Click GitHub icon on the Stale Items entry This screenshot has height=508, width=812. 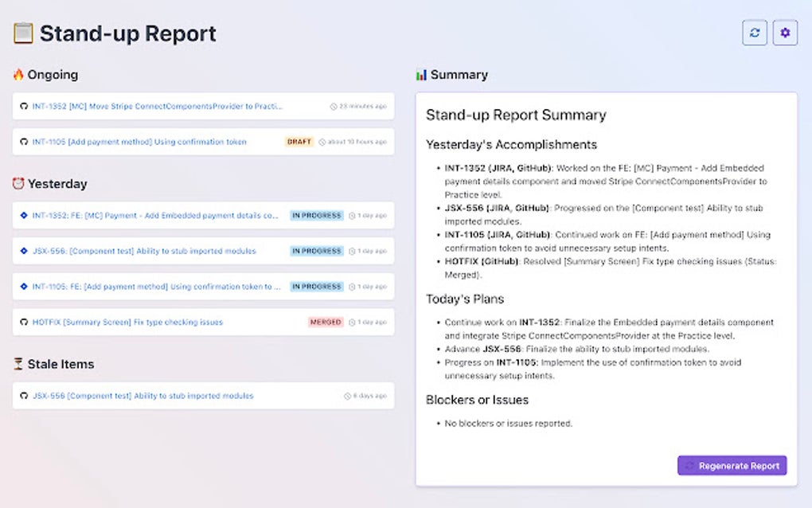tap(24, 396)
